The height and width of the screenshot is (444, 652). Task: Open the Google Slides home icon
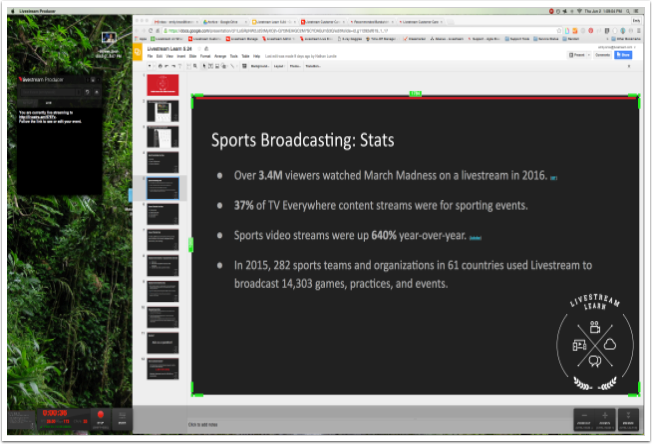coord(137,52)
